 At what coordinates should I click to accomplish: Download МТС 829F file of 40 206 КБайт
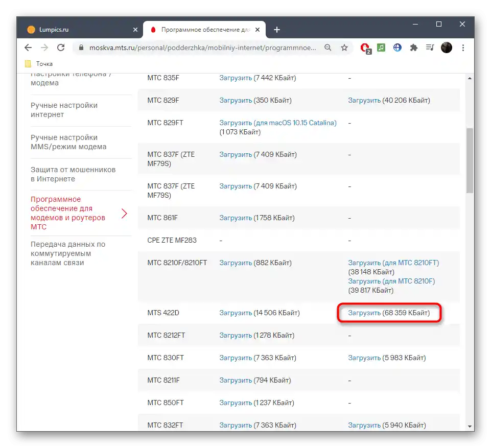coord(364,101)
